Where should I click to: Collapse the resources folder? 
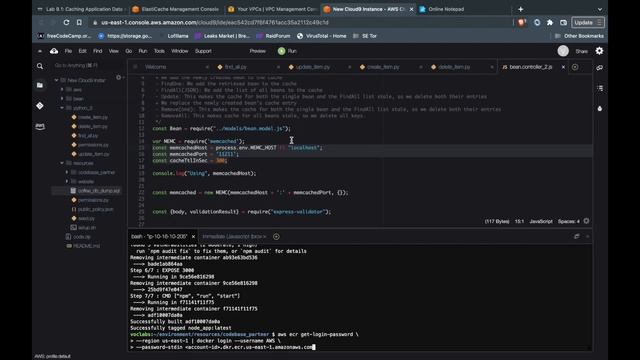[62, 163]
